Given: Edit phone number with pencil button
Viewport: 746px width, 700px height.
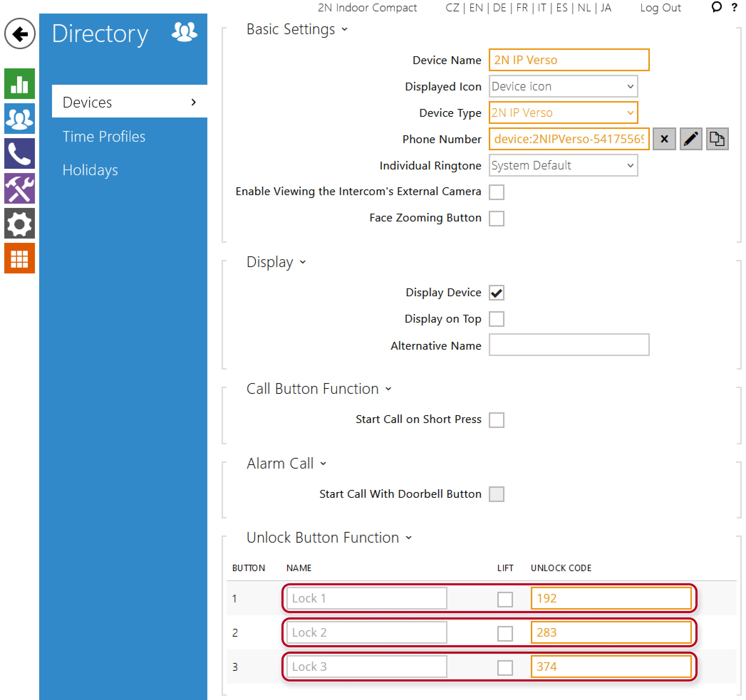Looking at the screenshot, I should point(691,139).
